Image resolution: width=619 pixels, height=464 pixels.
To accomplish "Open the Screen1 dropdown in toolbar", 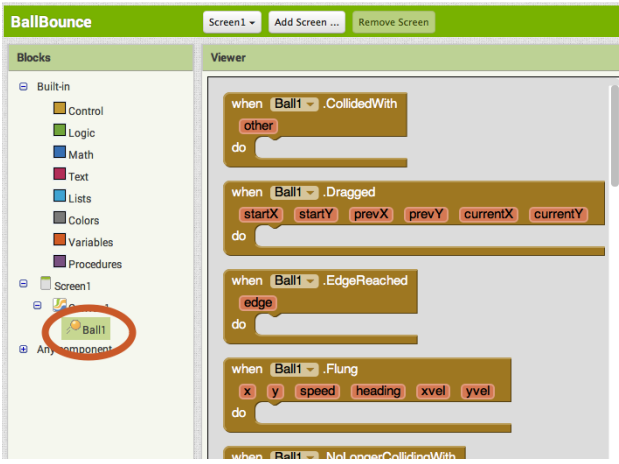I will coord(232,21).
